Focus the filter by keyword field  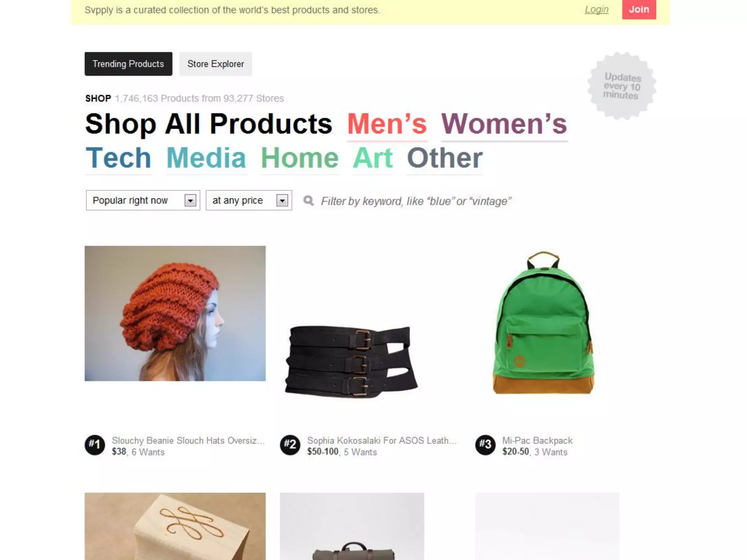coord(416,201)
